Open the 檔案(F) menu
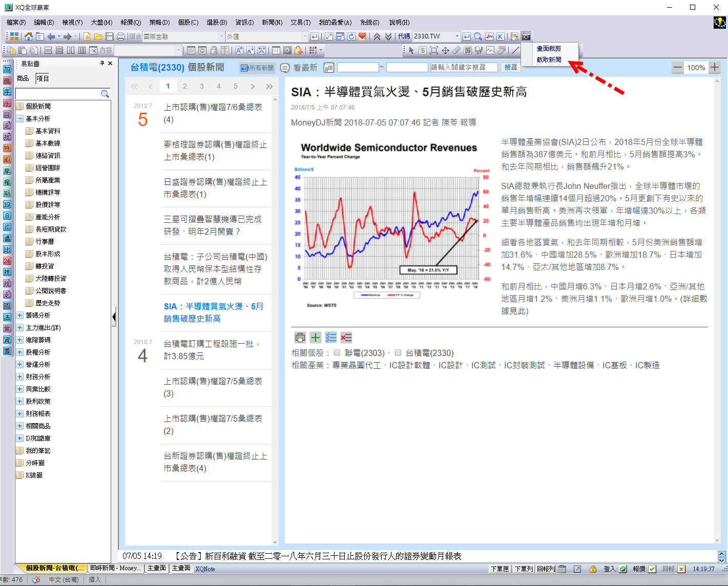The width and height of the screenshot is (728, 586). pyautogui.click(x=16, y=23)
